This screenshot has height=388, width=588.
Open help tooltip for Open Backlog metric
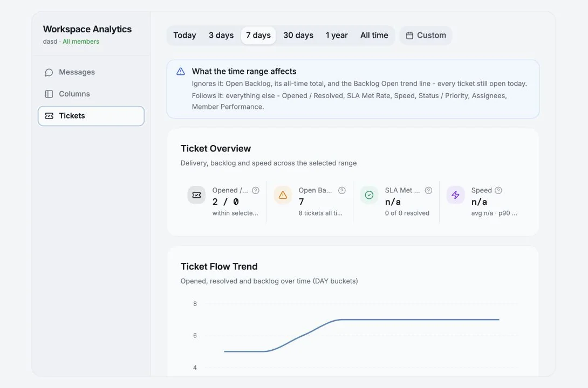coord(341,190)
